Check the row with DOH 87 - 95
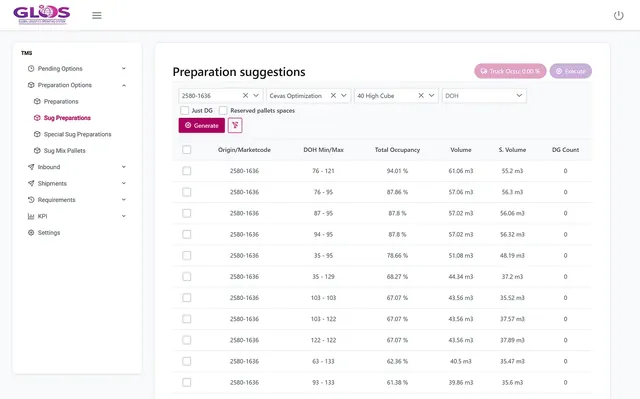This screenshot has height=399, width=640. 187,213
